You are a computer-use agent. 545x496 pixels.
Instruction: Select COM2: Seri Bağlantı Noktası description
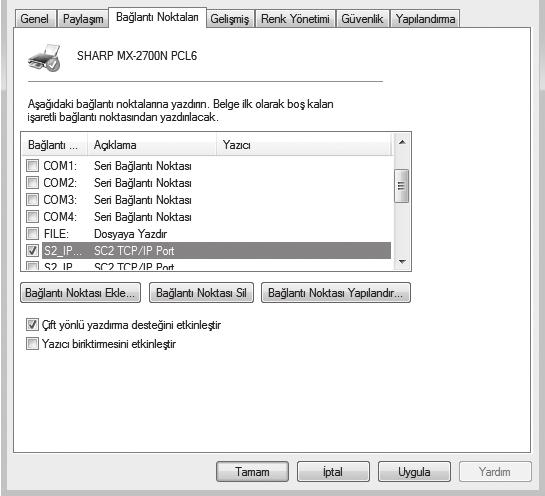pyautogui.click(x=143, y=183)
